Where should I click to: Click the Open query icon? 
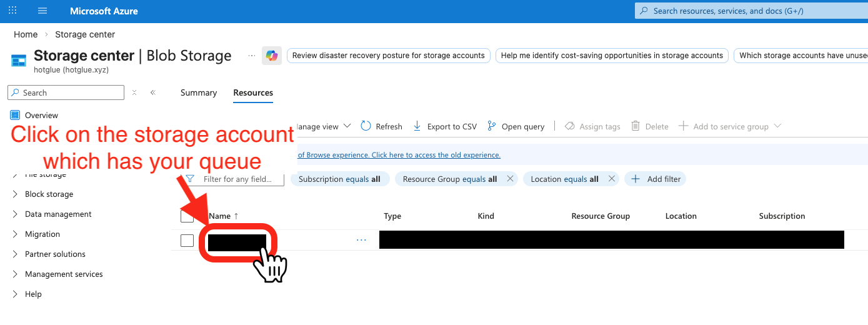[492, 126]
